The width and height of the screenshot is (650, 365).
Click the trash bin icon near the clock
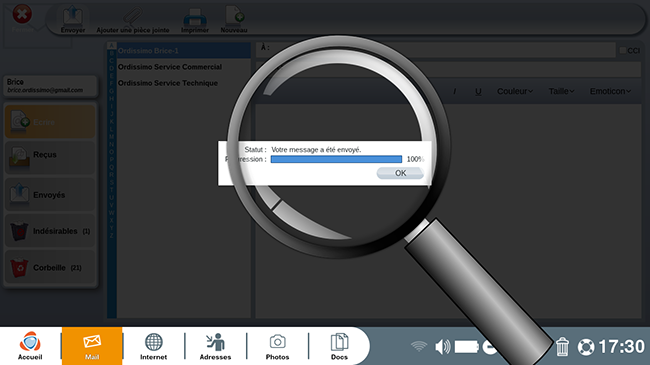point(562,346)
